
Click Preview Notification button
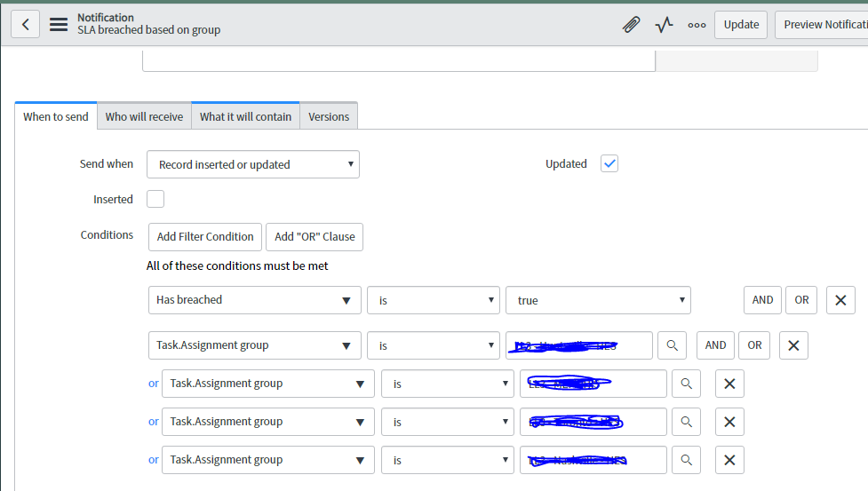click(x=822, y=25)
